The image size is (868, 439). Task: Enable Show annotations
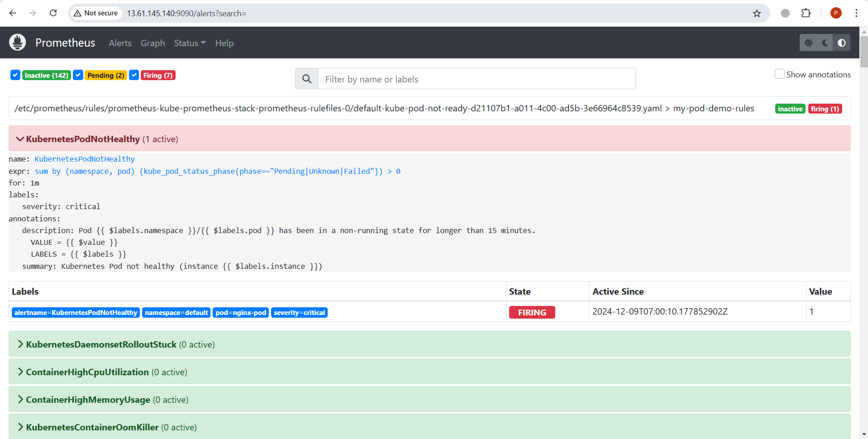(779, 74)
